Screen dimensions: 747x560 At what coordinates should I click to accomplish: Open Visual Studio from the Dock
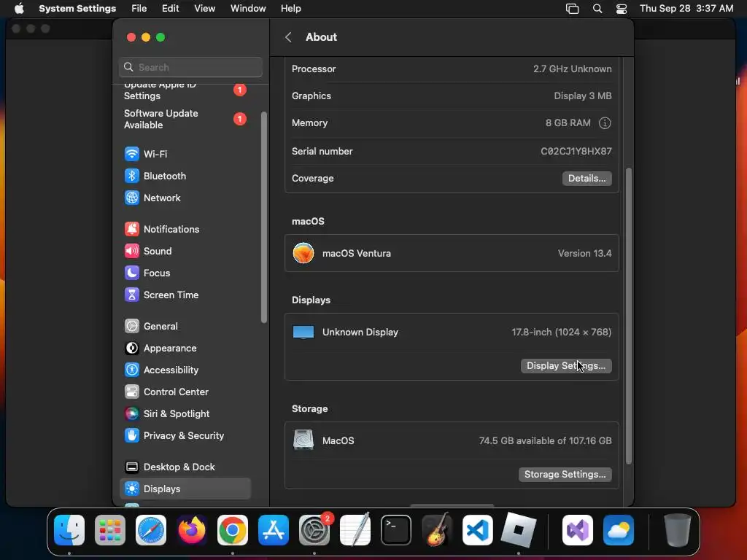tap(578, 530)
